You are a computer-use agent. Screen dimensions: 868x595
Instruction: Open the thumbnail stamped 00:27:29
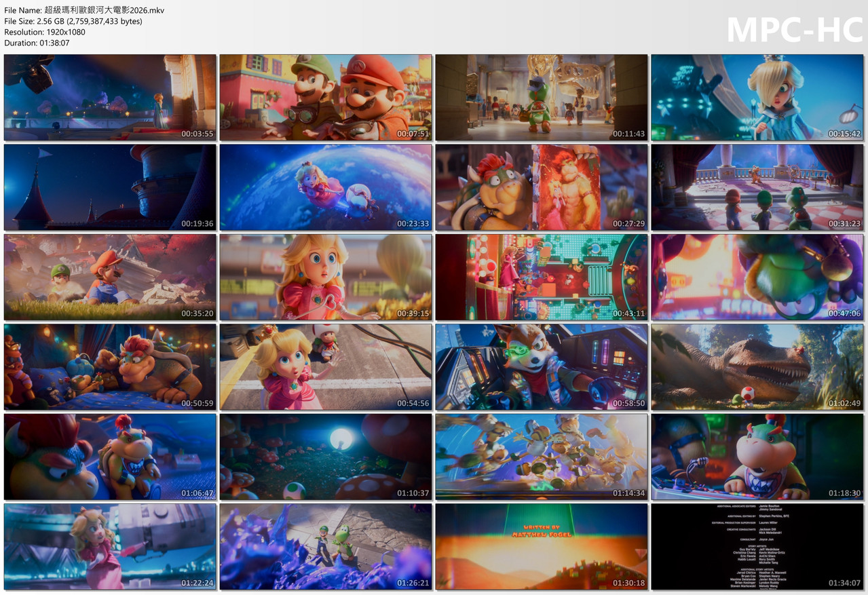tap(542, 187)
